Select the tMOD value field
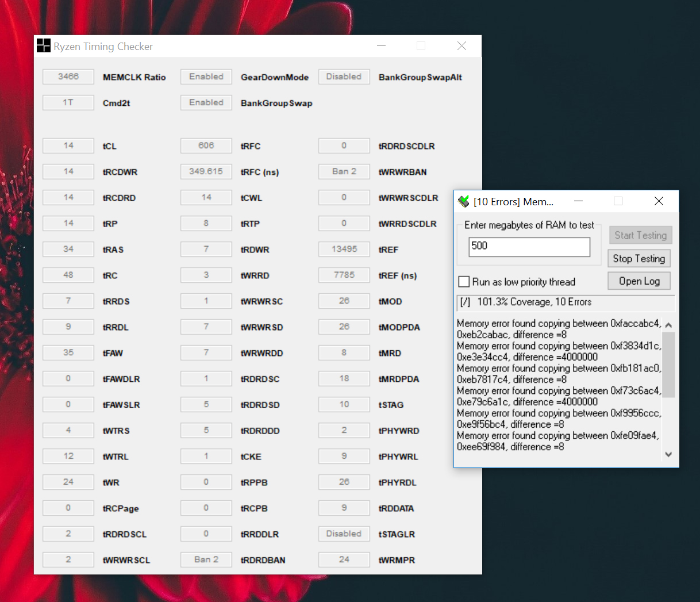This screenshot has height=602, width=700. (344, 301)
